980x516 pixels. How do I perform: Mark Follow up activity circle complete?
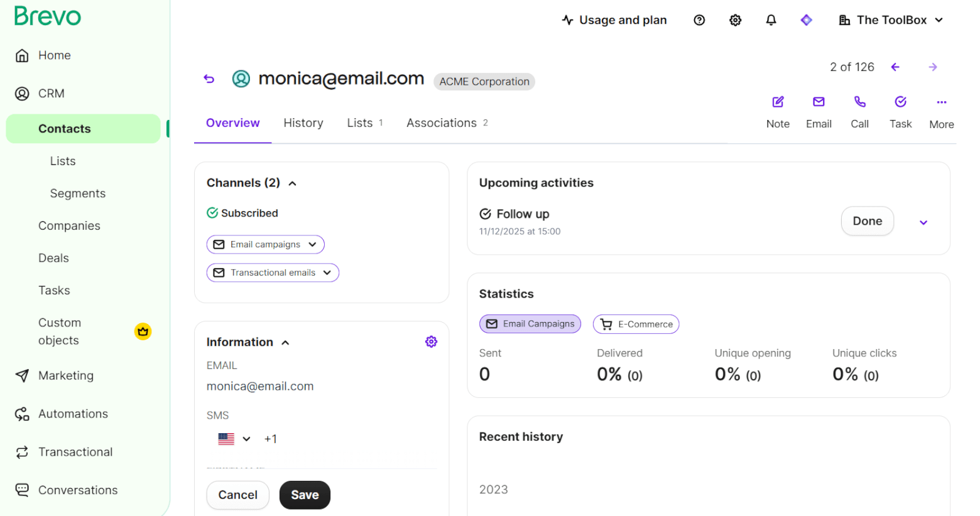pos(485,214)
